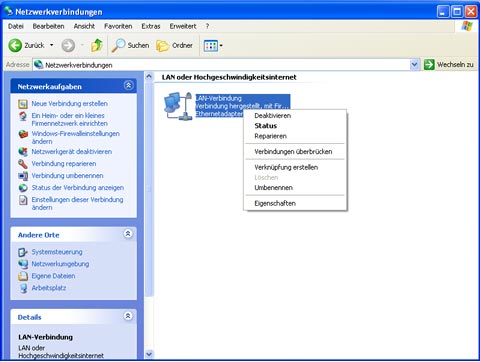Click the Netzwerkumgebung icon
480x362 pixels.
23,264
